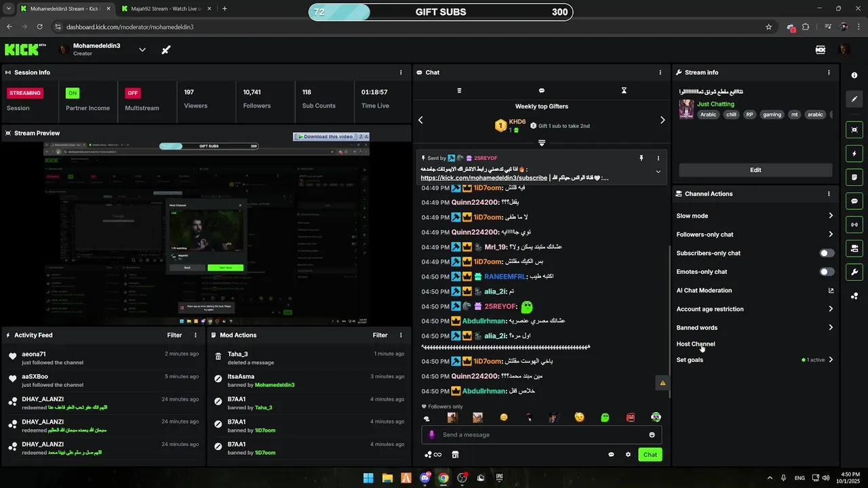Screen dimensions: 868x488
Task: Open pinned message three-dot options
Action: tap(658, 158)
